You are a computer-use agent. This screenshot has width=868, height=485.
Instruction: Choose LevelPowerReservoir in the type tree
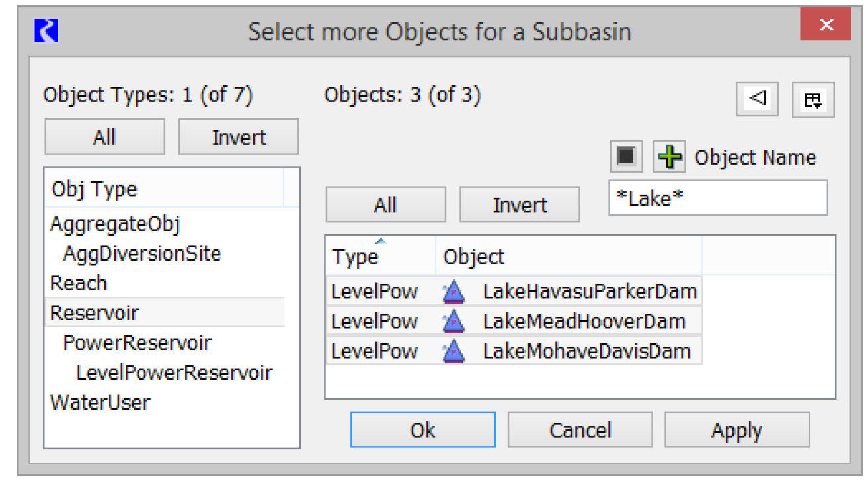[x=174, y=373]
